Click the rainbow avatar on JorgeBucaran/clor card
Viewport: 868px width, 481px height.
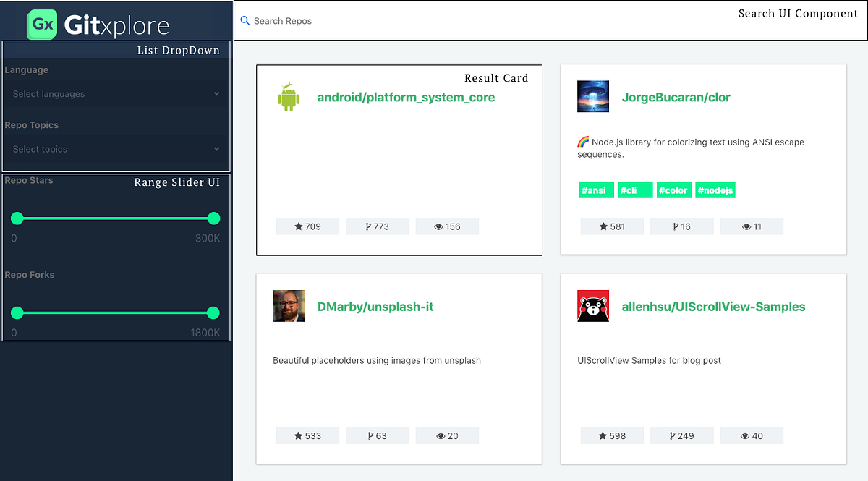point(592,96)
